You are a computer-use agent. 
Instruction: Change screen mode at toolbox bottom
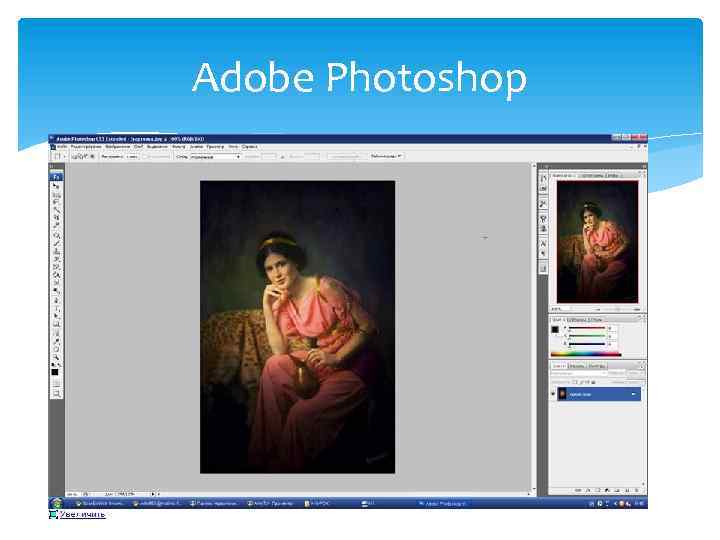pyautogui.click(x=56, y=394)
